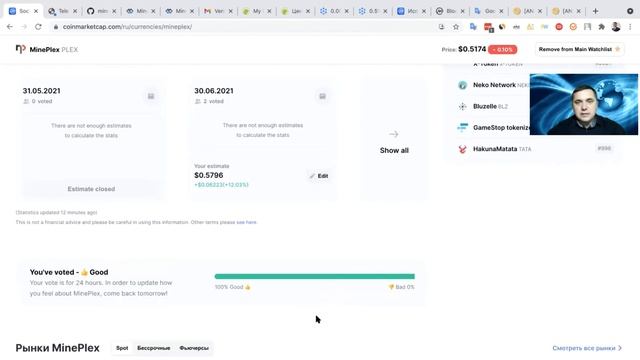Click the black-and-white circle extension icon

coord(502,27)
